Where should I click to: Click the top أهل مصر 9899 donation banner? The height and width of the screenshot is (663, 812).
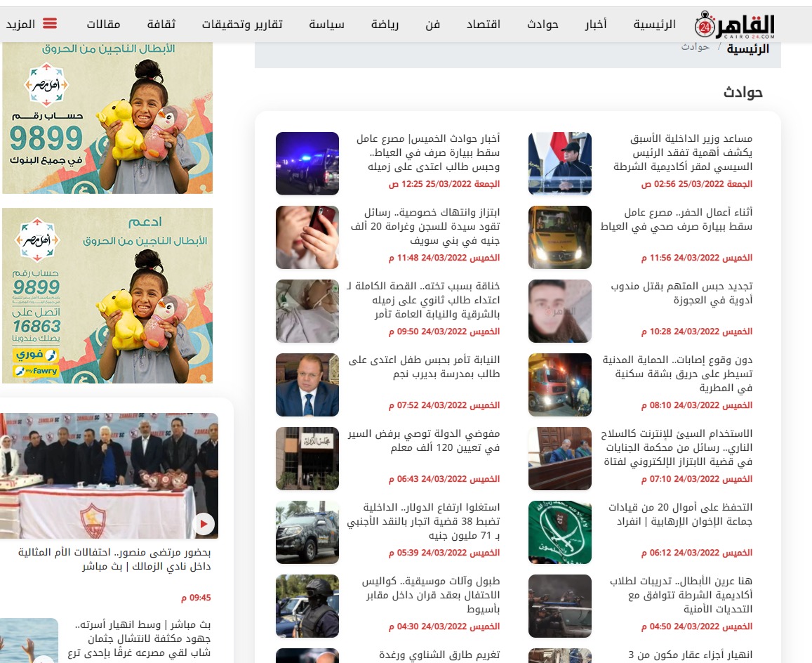(107, 117)
